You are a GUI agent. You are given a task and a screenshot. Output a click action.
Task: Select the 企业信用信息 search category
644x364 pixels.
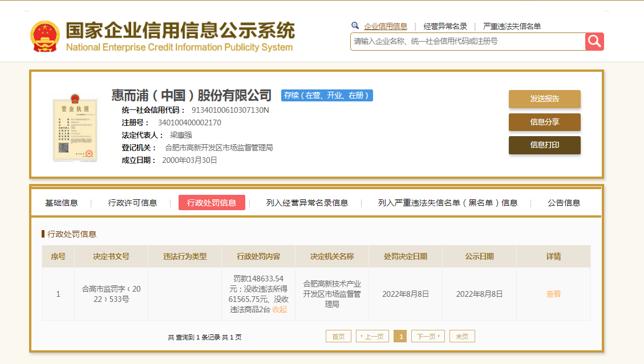click(386, 26)
